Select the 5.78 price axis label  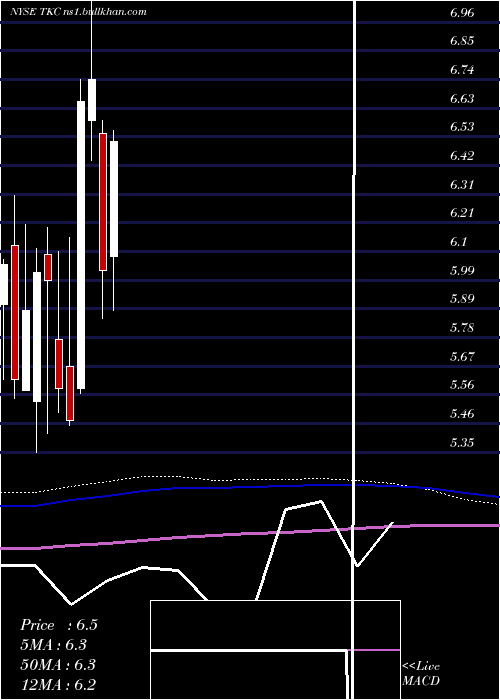click(462, 328)
